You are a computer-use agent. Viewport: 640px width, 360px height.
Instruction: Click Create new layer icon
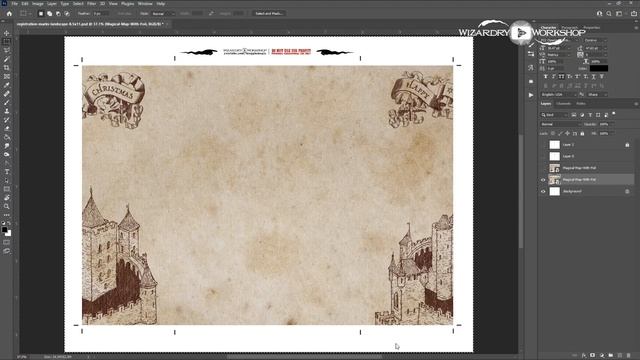tap(620, 356)
